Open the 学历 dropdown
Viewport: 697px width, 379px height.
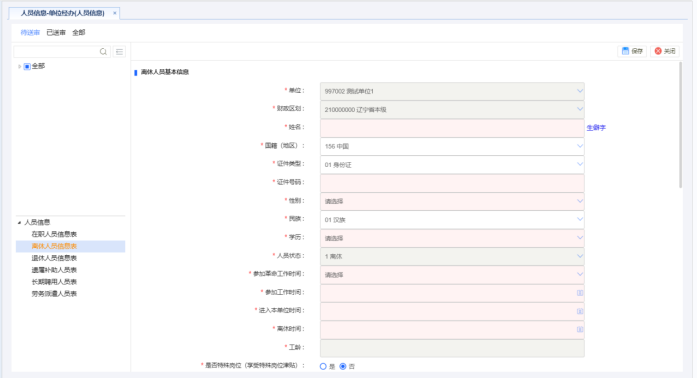pyautogui.click(x=452, y=238)
